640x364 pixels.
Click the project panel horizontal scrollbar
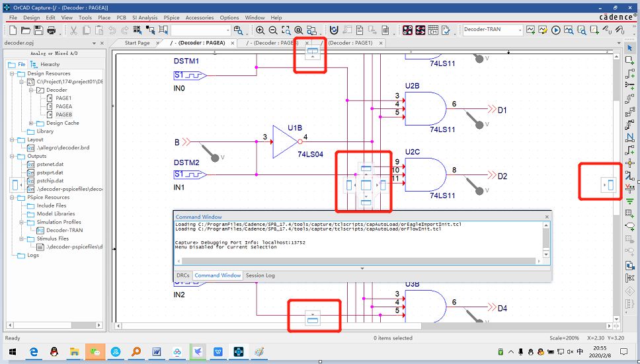54,325
